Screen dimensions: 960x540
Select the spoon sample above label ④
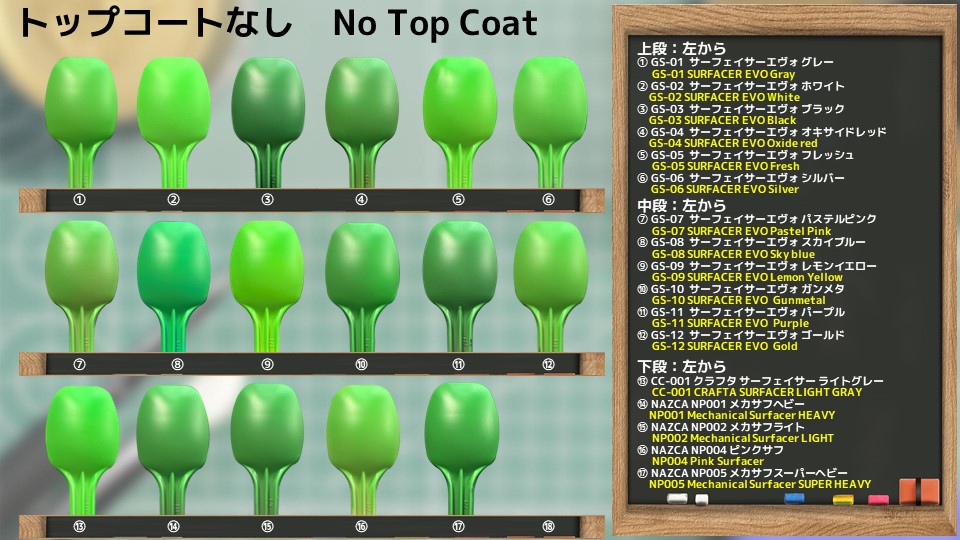[362, 122]
